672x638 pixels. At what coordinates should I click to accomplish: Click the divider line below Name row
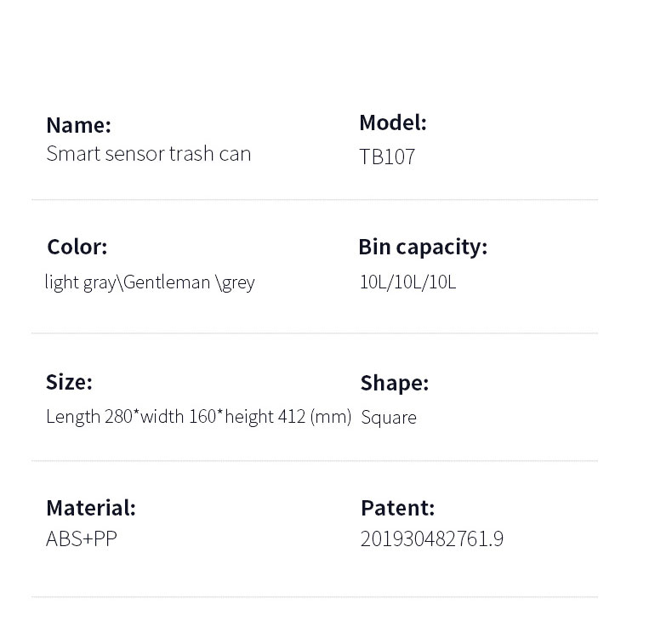pos(315,200)
